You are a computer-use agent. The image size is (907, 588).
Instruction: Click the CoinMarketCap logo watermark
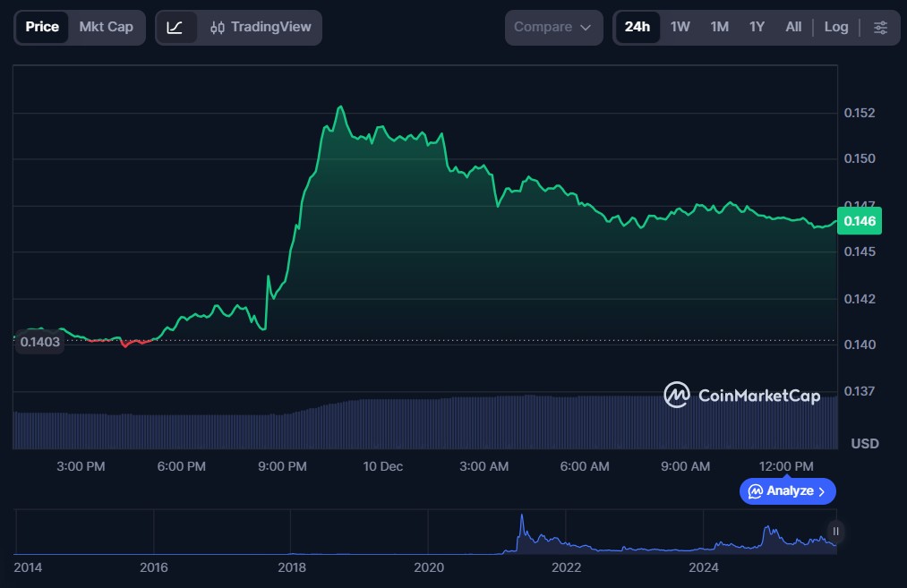coord(741,395)
